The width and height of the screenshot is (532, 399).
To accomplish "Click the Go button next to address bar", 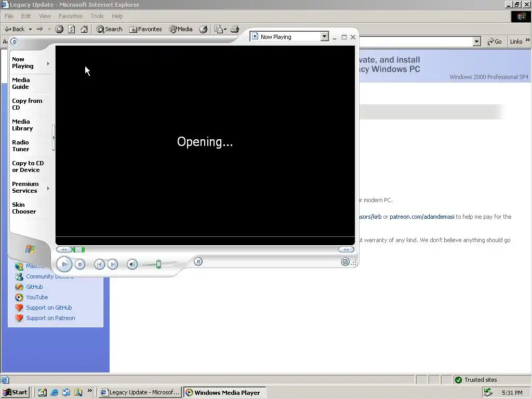I will [x=495, y=42].
